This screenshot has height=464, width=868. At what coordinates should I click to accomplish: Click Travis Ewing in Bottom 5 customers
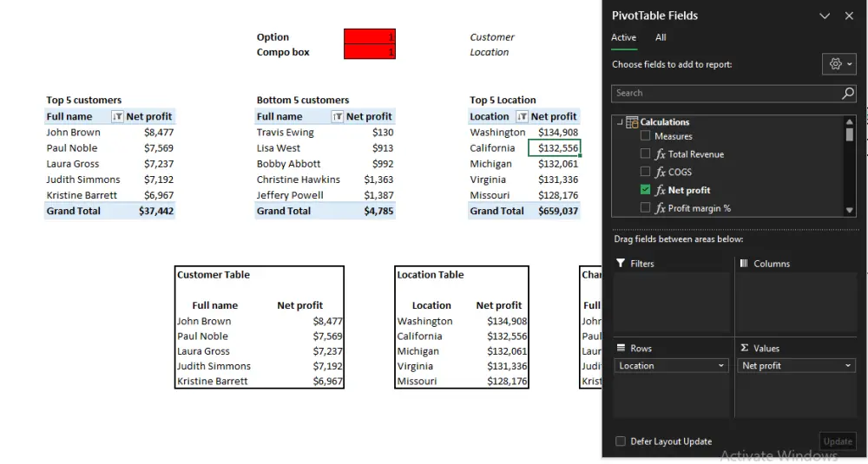[285, 132]
